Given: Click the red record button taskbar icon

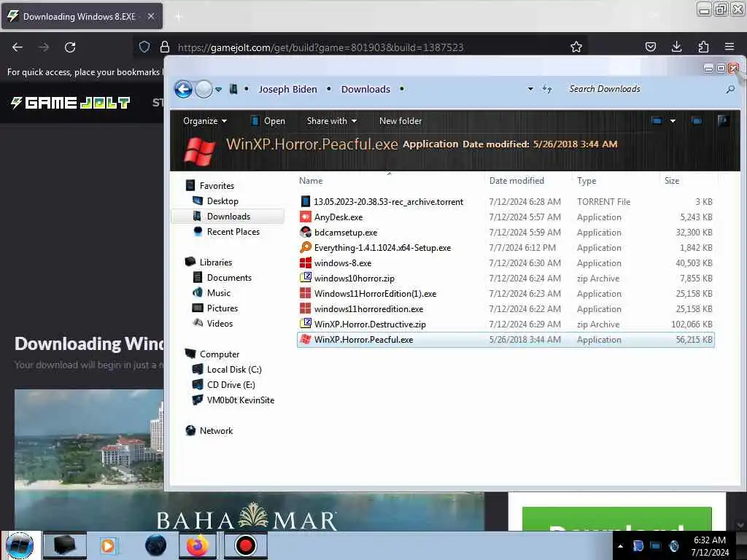Looking at the screenshot, I should pyautogui.click(x=246, y=545).
